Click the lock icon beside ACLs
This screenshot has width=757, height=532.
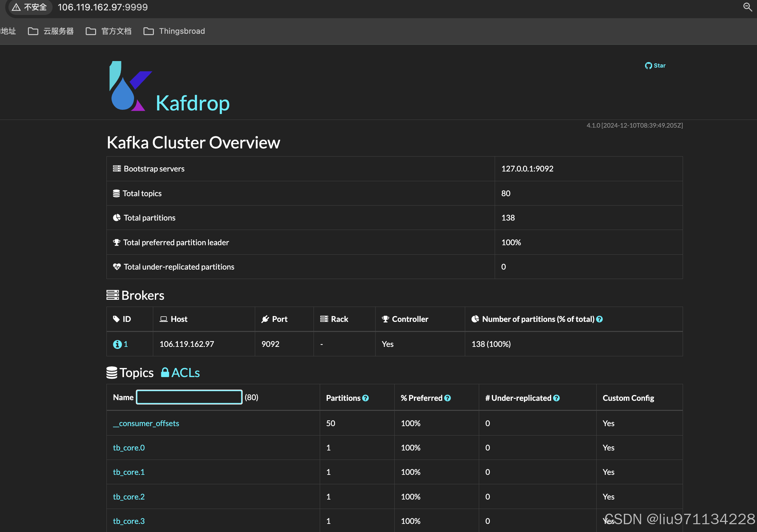point(165,373)
